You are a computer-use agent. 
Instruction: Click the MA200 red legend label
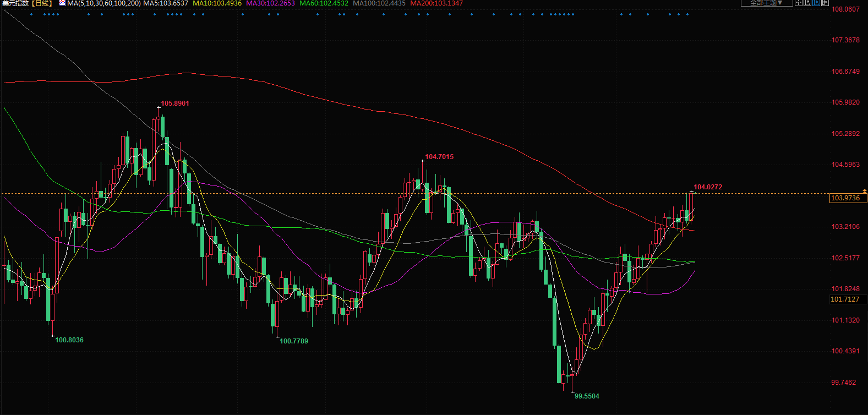coord(436,3)
